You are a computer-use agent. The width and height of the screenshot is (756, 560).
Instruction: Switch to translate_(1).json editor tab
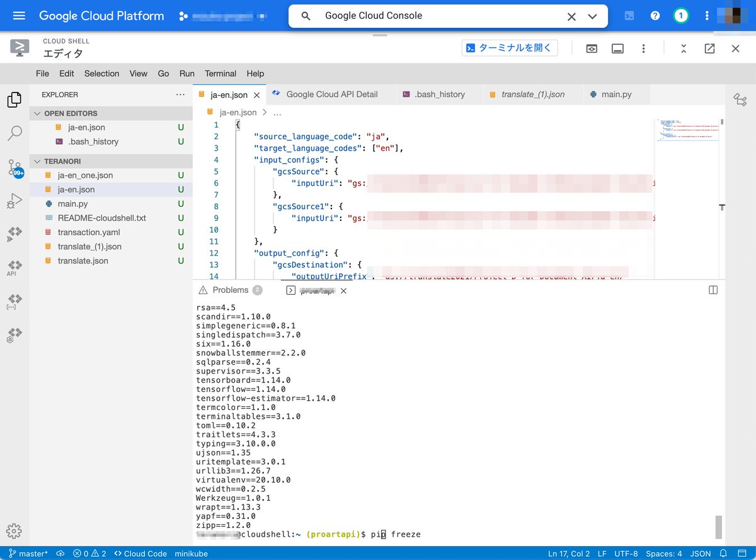click(x=533, y=94)
